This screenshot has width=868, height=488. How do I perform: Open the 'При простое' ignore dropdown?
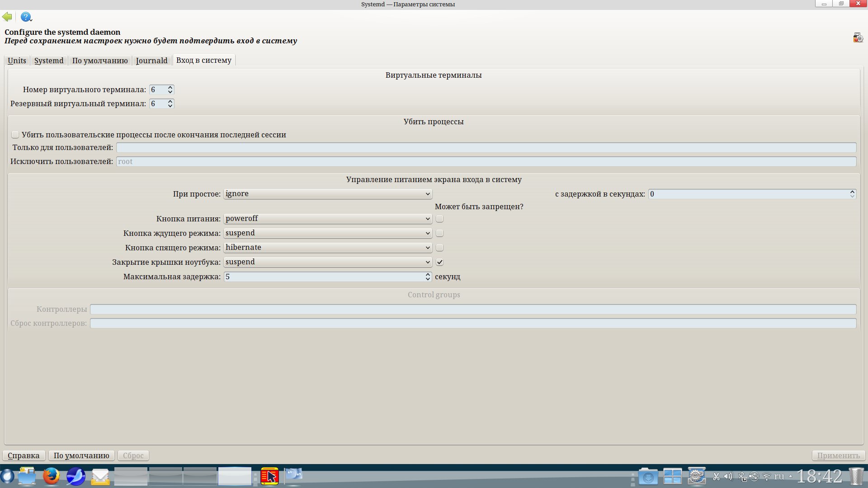[x=327, y=194]
